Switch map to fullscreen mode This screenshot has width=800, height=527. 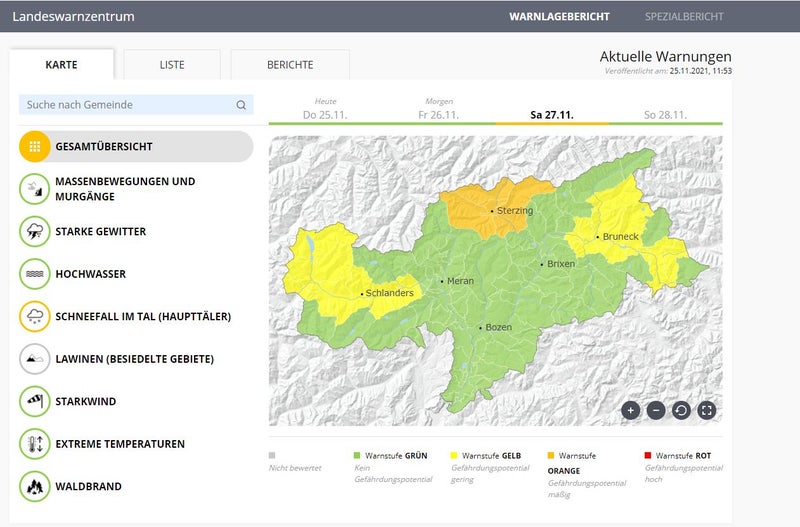tap(707, 410)
